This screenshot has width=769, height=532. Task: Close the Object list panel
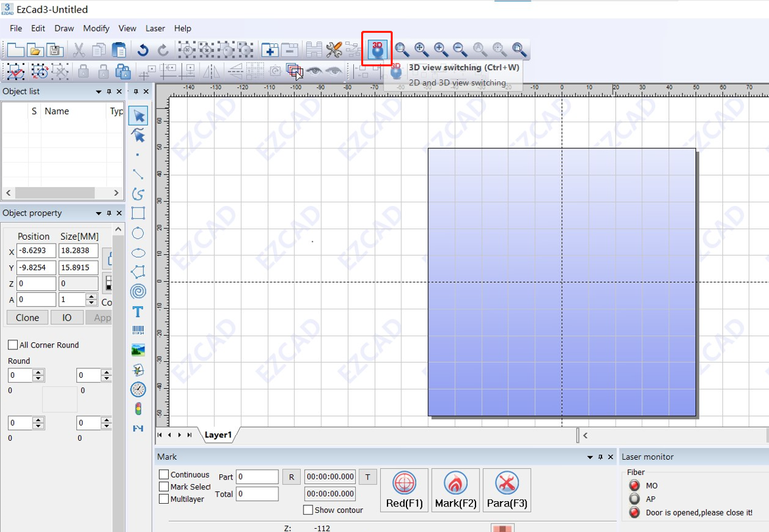119,91
